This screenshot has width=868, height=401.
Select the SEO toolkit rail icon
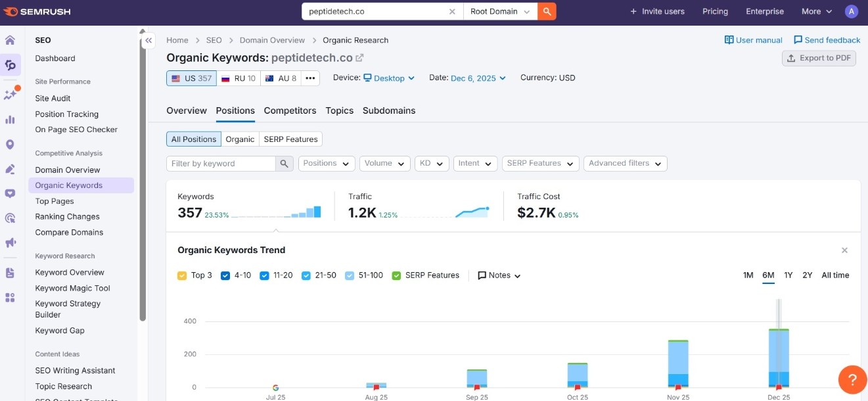pos(10,64)
